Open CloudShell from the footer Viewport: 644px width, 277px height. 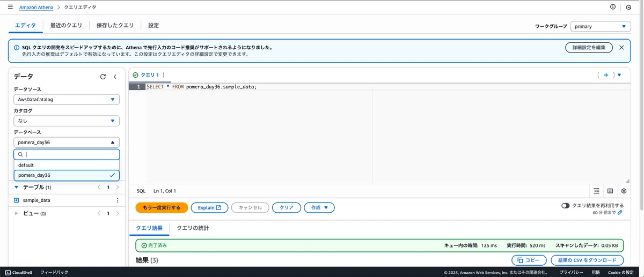point(19,272)
